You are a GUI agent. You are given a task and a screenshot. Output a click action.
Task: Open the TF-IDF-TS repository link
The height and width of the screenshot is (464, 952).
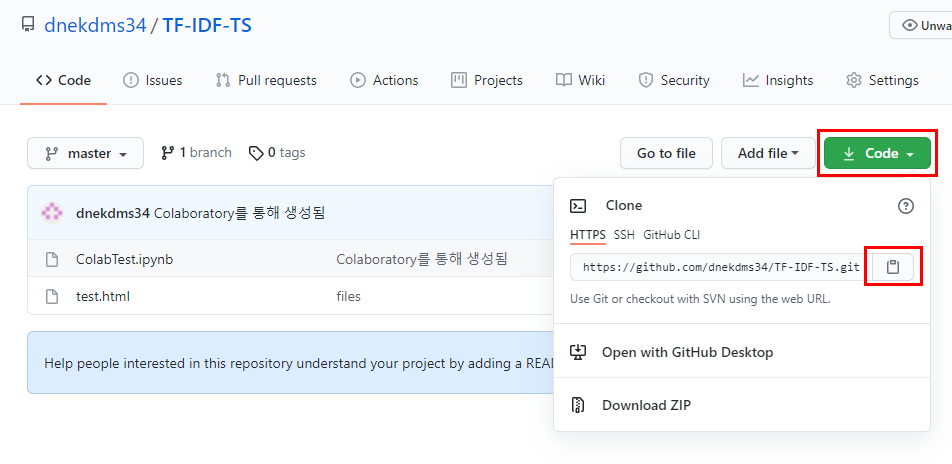click(x=207, y=26)
